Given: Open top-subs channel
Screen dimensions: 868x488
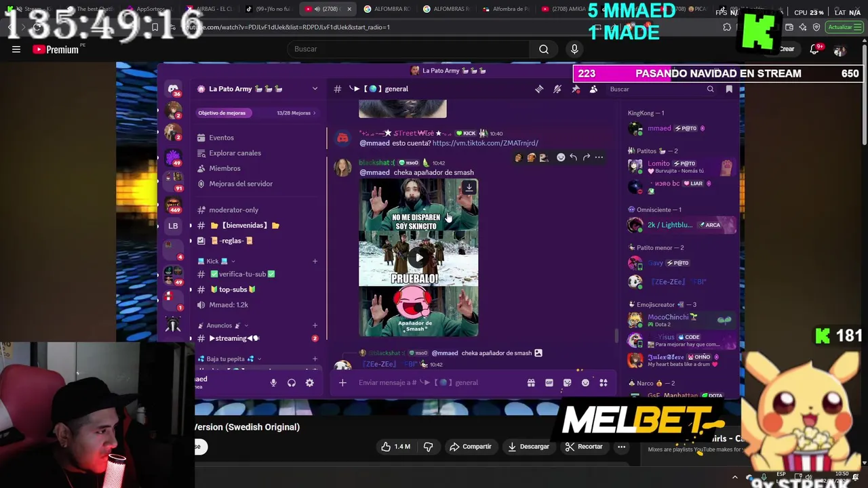Looking at the screenshot, I should click(233, 289).
